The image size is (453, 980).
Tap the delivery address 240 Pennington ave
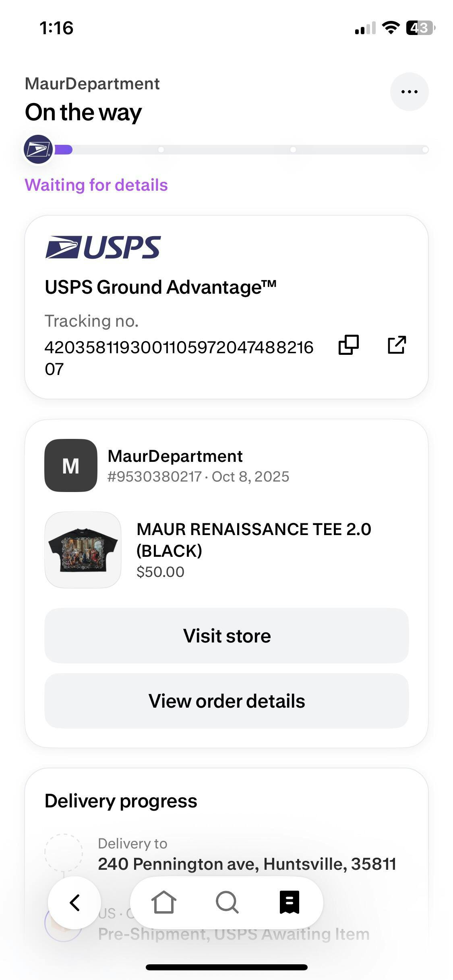click(x=247, y=864)
